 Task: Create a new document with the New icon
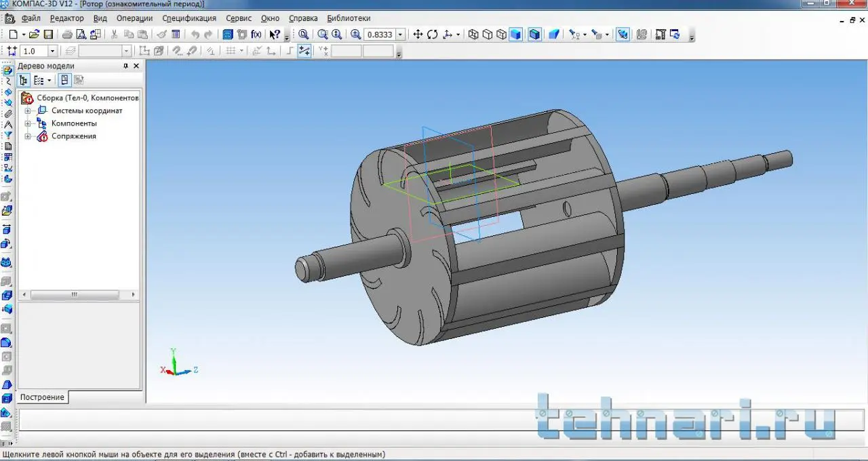click(x=13, y=34)
